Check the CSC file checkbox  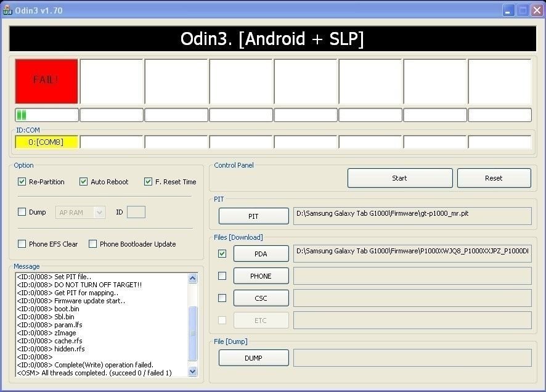222,298
